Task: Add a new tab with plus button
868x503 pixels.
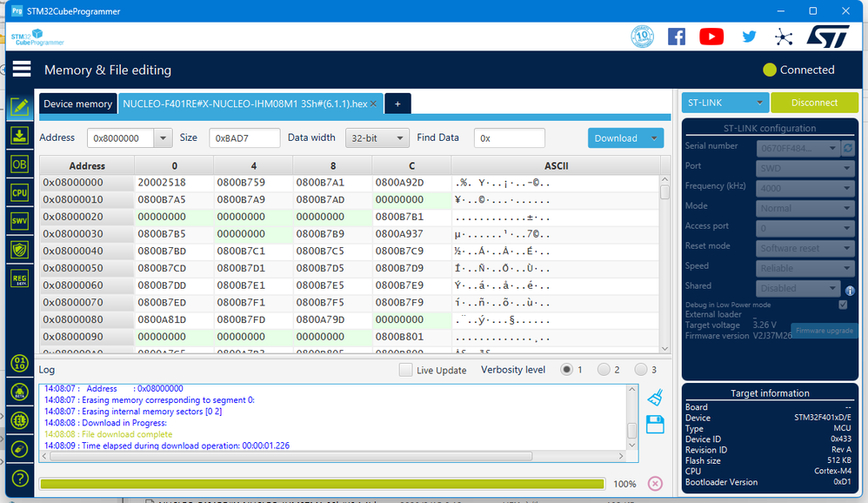Action: [397, 104]
